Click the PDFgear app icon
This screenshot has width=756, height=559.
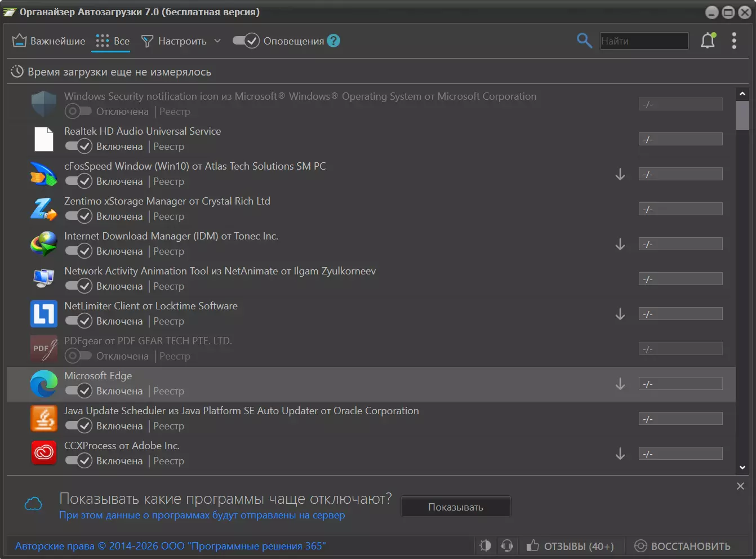pyautogui.click(x=44, y=348)
